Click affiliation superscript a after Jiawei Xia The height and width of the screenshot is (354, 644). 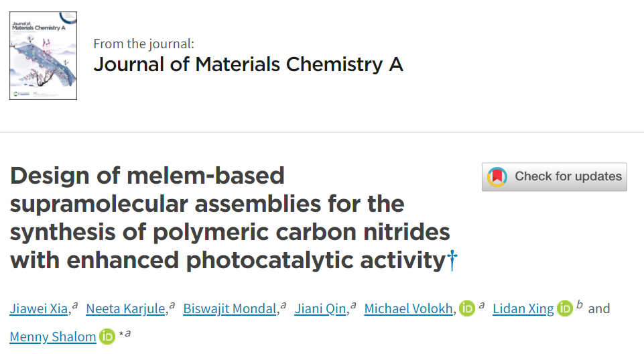click(x=75, y=306)
